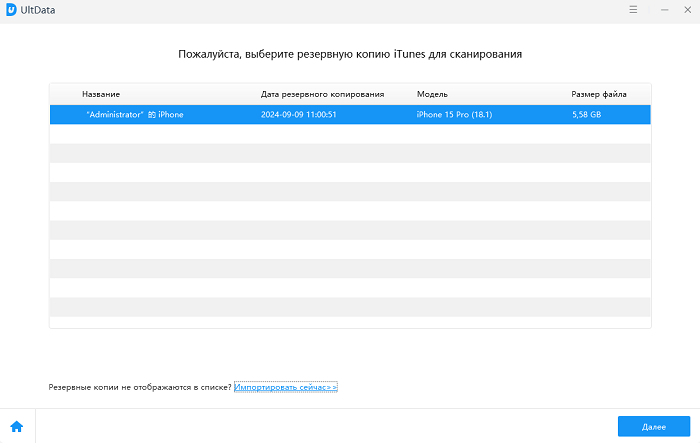The width and height of the screenshot is (700, 443).
Task: Click the iPhone 15 Pro (18.1) model cell
Action: (x=455, y=115)
